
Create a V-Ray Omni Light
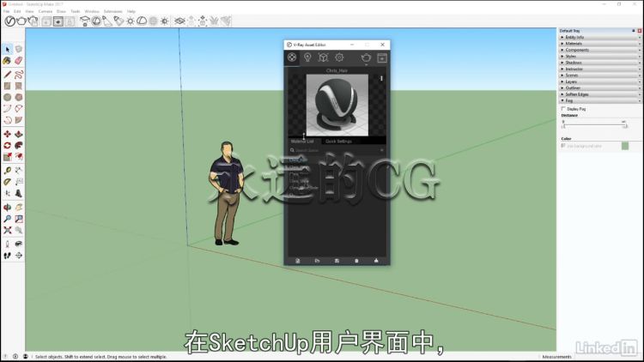[x=131, y=21]
